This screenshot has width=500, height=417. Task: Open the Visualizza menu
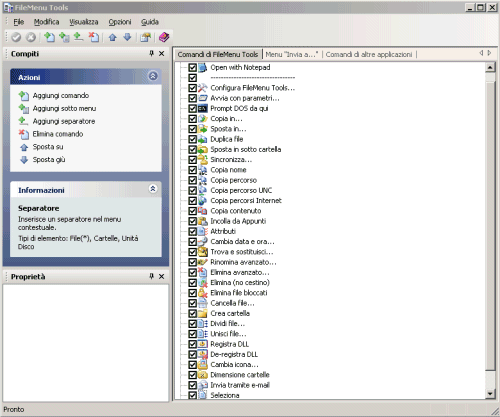point(84,22)
